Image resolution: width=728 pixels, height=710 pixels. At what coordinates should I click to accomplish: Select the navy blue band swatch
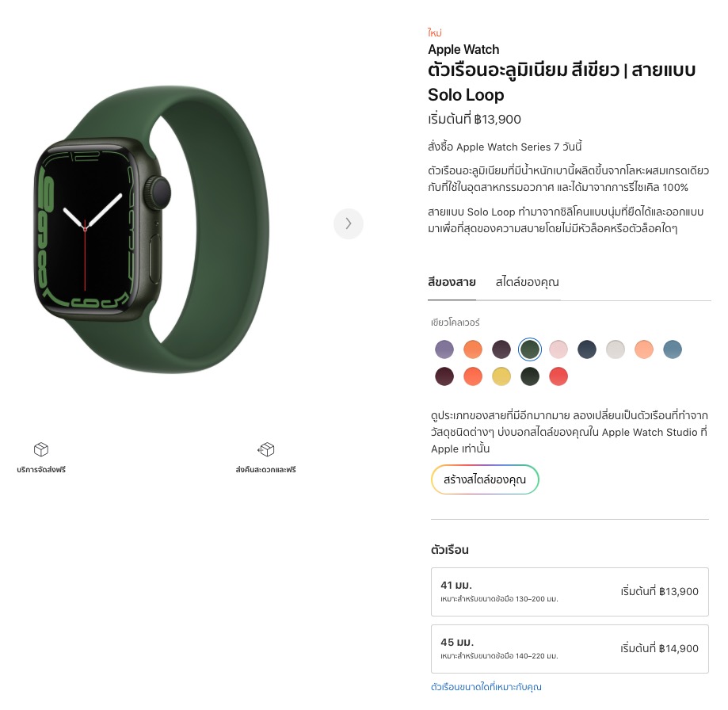(x=587, y=349)
